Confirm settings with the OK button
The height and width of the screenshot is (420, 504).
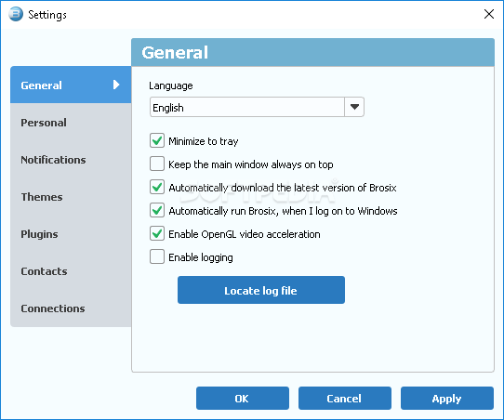coord(243,399)
